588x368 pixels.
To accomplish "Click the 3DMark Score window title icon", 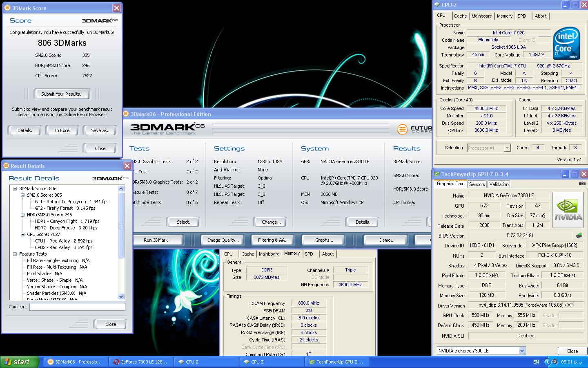I will pyautogui.click(x=7, y=8).
